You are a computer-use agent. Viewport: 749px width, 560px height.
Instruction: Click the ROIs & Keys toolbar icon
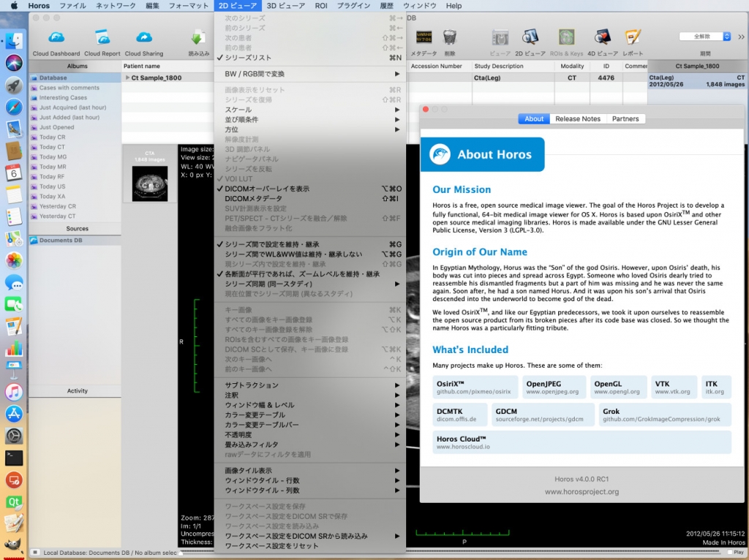(x=567, y=38)
